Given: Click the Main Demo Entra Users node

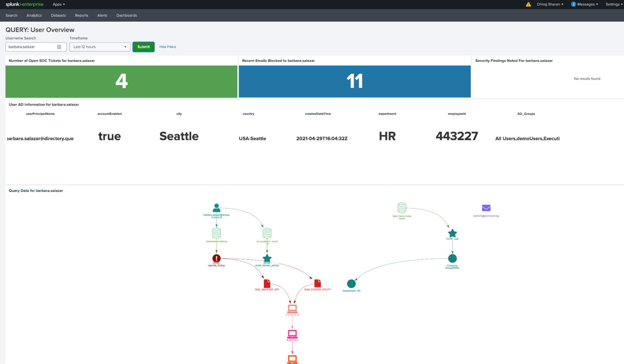Looking at the screenshot, I should point(402,208).
